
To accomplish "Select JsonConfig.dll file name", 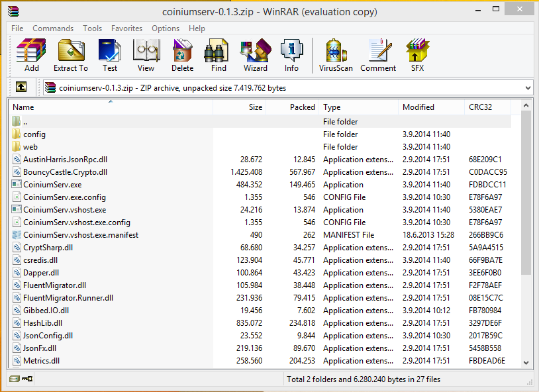I will click(48, 336).
